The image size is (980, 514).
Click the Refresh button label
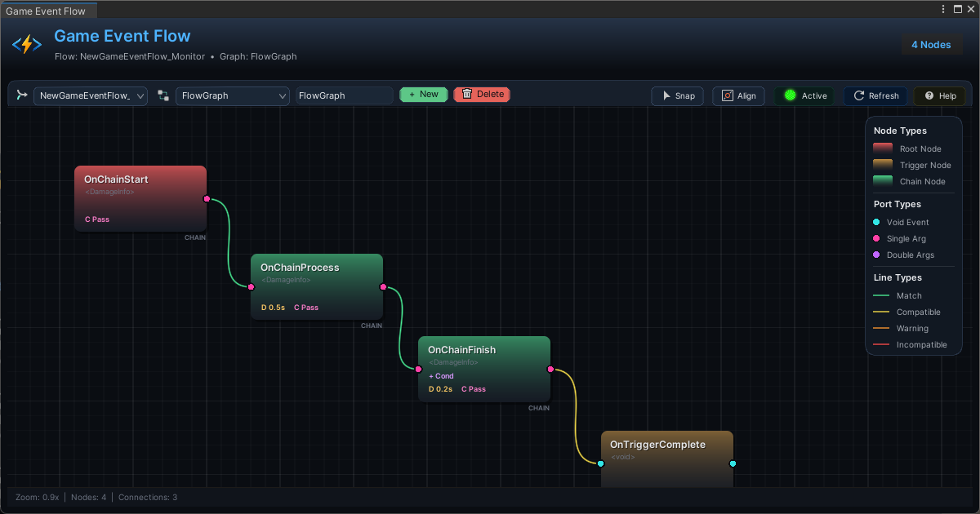tap(884, 95)
